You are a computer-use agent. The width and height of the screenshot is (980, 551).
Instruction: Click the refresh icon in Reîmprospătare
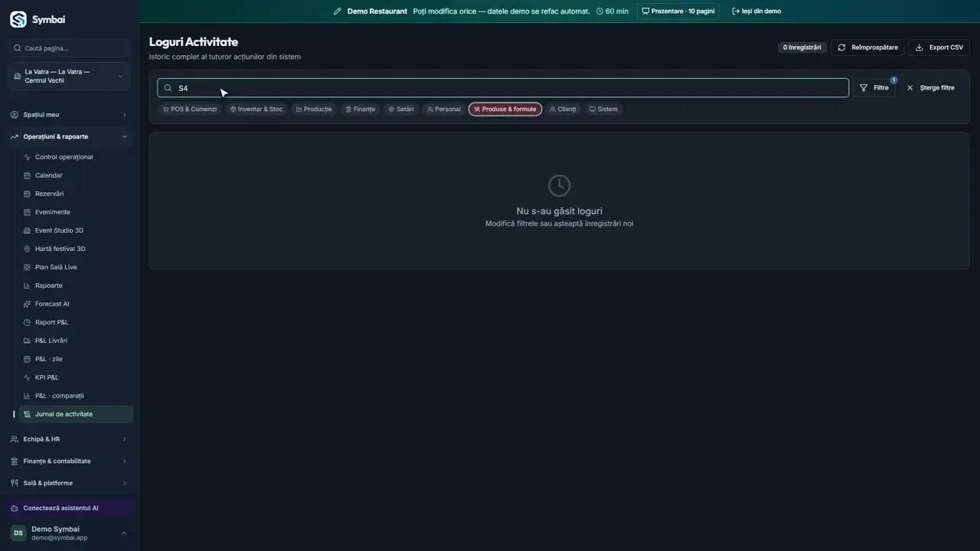click(x=841, y=47)
